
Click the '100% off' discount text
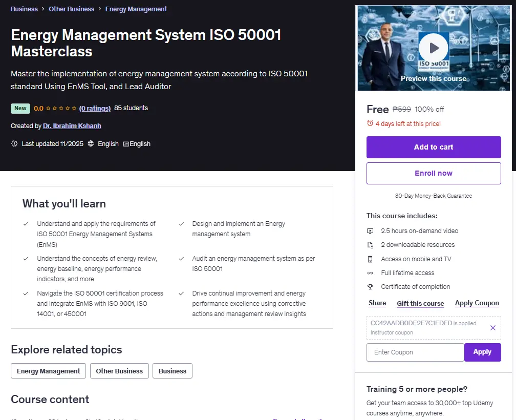[x=429, y=109]
